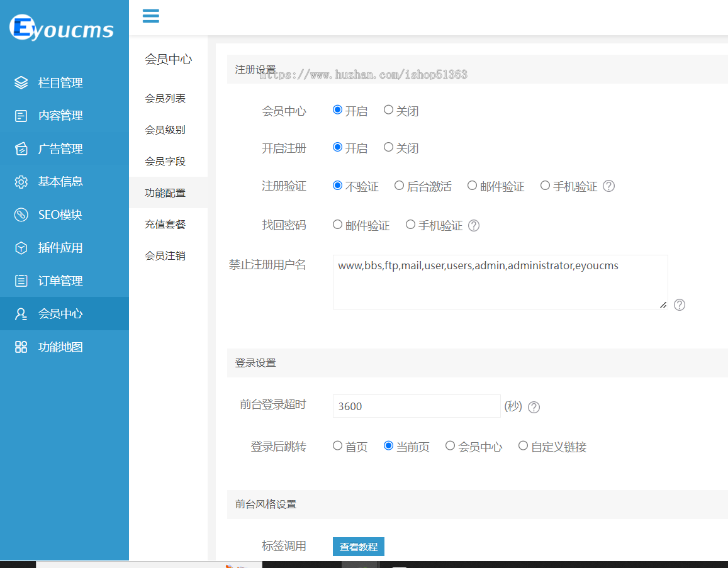Screen dimensions: 728x568
Task: Click the Eyoucms logo
Action: [x=61, y=28]
